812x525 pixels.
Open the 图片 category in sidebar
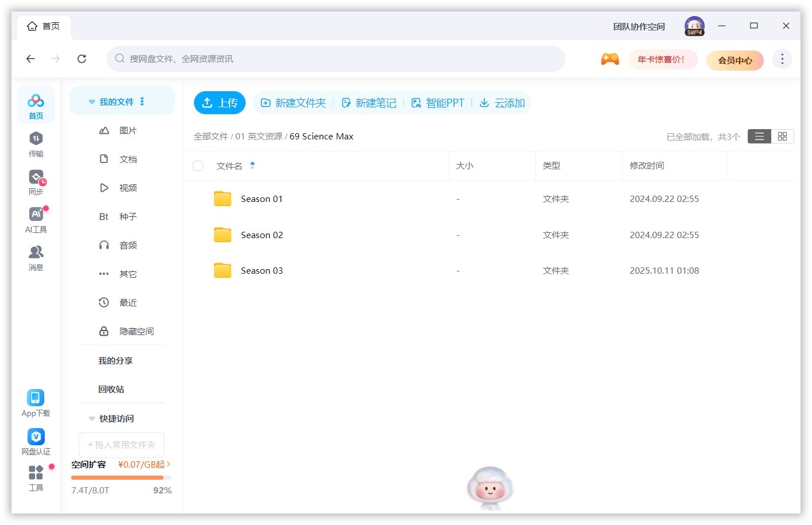[x=127, y=130]
